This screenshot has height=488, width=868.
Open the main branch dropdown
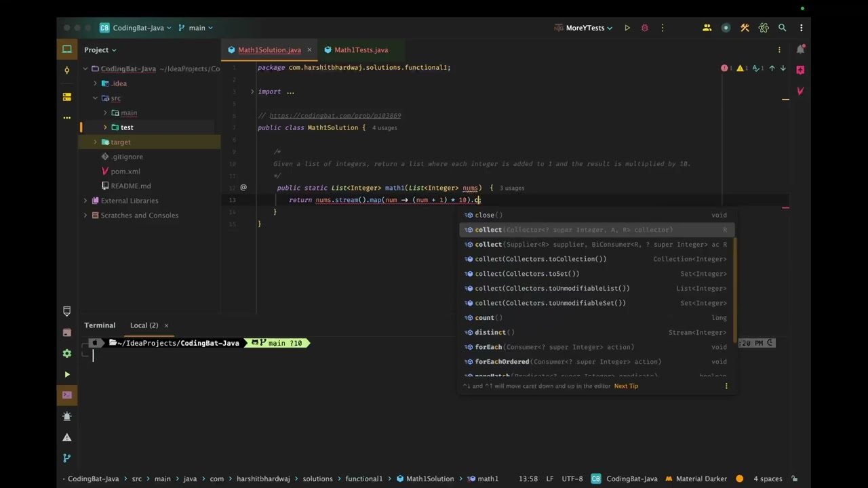click(x=196, y=28)
